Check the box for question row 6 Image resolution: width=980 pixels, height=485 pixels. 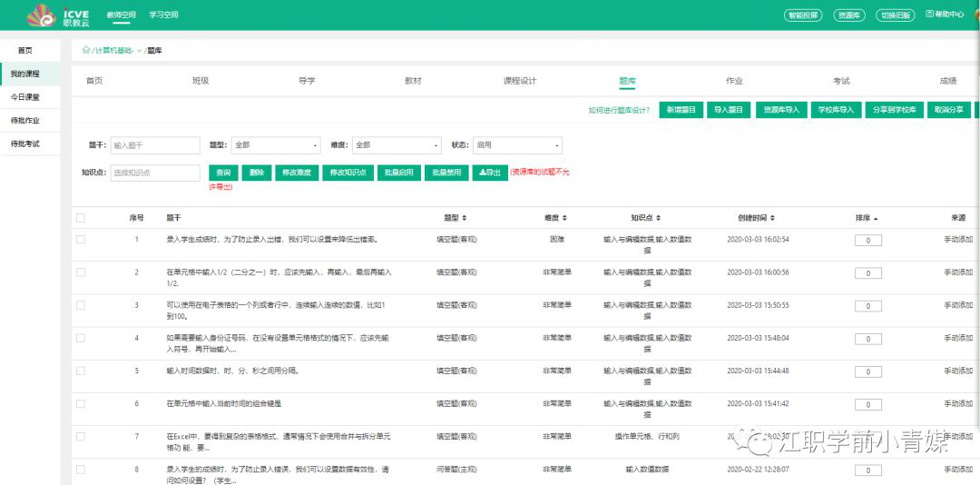coord(81,403)
